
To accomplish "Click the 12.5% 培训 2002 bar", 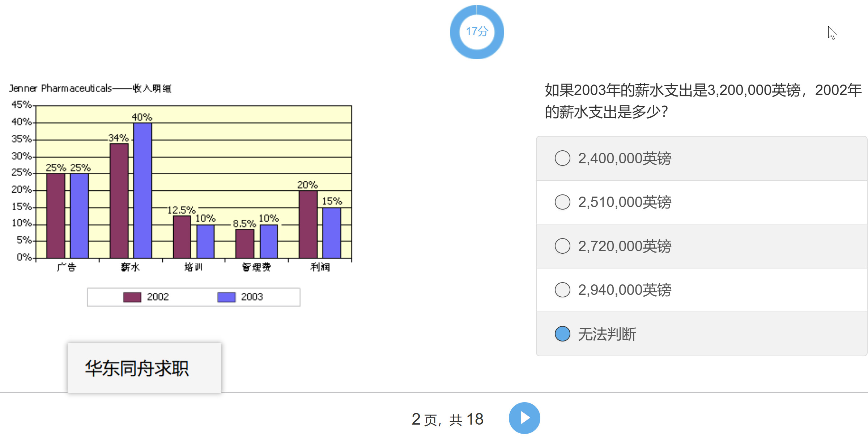I will (x=182, y=237).
